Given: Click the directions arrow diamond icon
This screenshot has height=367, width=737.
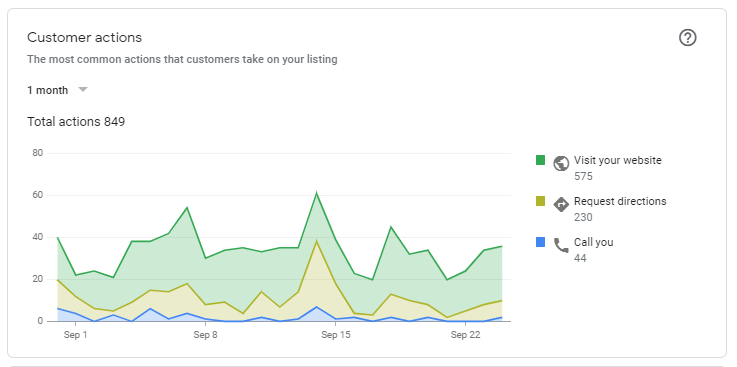Looking at the screenshot, I should click(561, 204).
